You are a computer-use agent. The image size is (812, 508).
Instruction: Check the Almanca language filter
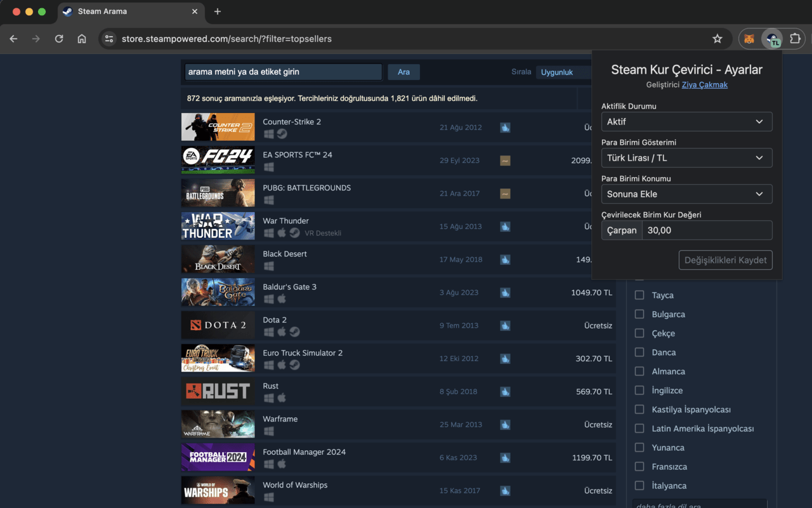[639, 371]
